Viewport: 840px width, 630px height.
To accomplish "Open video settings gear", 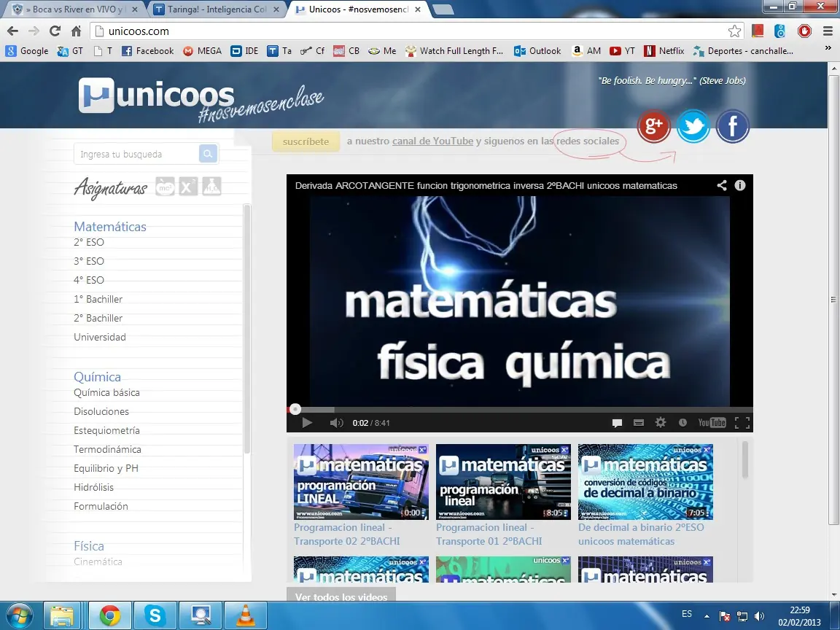I will pyautogui.click(x=661, y=423).
